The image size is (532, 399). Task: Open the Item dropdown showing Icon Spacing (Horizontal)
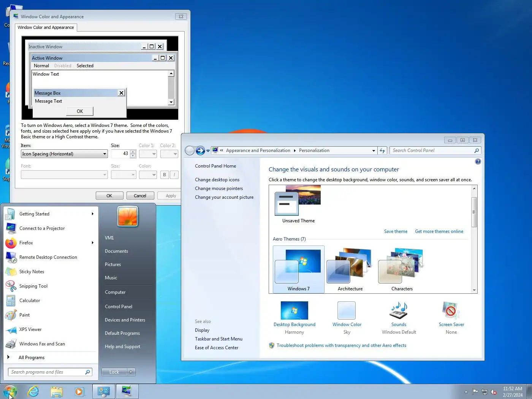click(65, 154)
